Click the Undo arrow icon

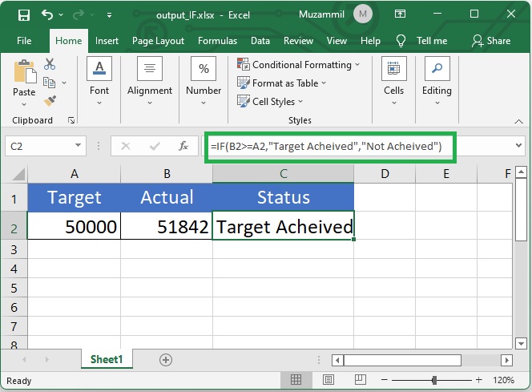[x=47, y=15]
